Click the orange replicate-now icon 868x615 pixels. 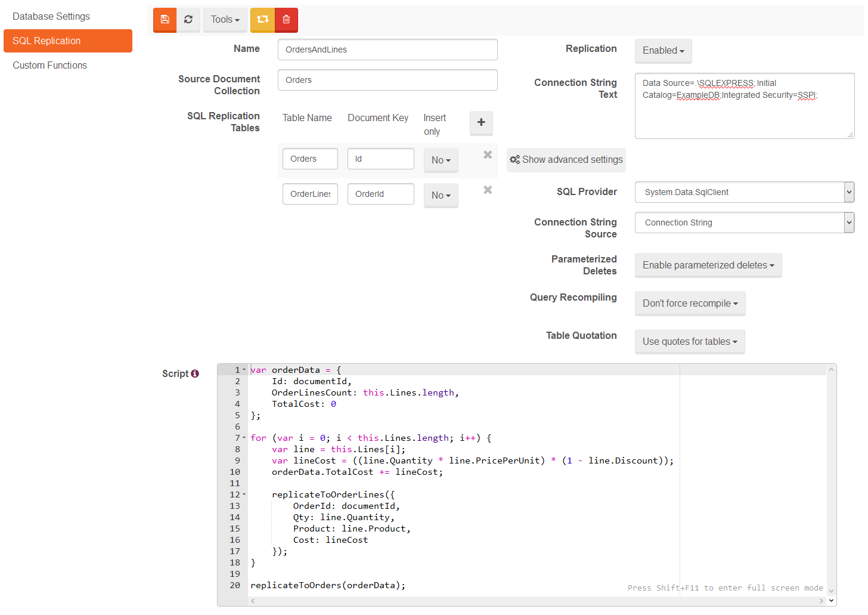pos(262,20)
